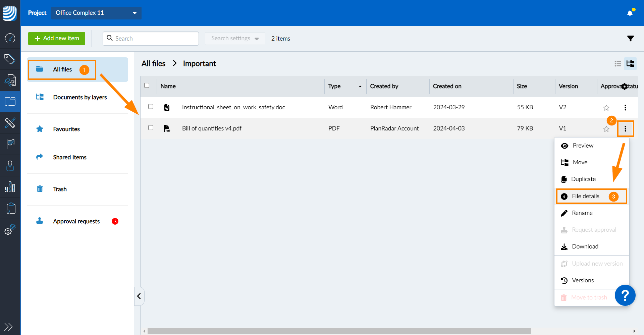Image resolution: width=644 pixels, height=335 pixels.
Task: Select Move from the context menu
Action: [592, 162]
